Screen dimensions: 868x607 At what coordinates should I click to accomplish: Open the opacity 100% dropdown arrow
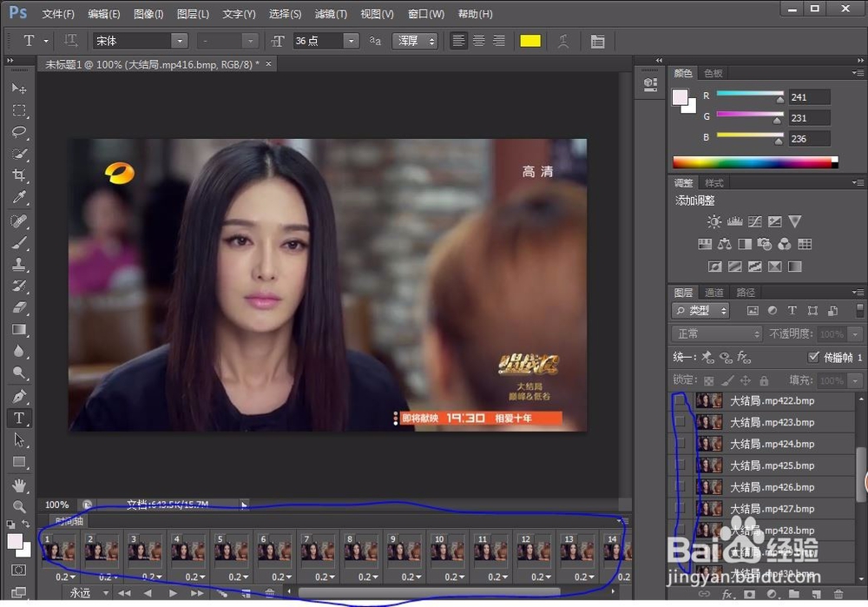click(x=855, y=334)
